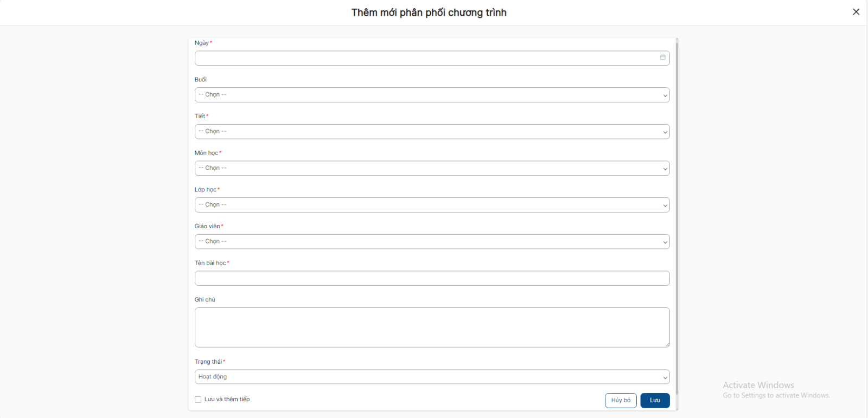Click the 'Ngày' field label
The height and width of the screenshot is (418, 868).
tap(201, 43)
